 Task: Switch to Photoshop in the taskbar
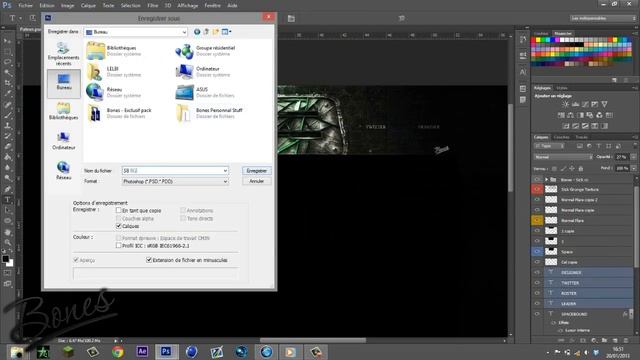(x=166, y=351)
